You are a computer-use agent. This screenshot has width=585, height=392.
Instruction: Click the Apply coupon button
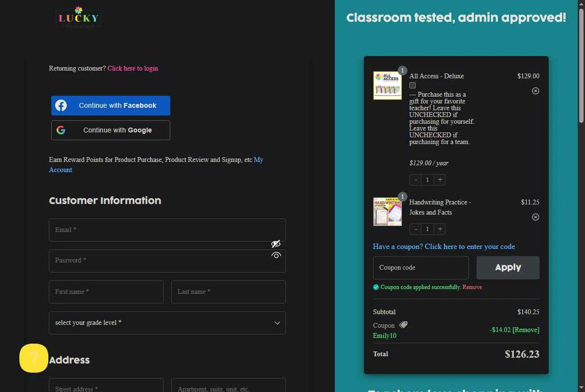(508, 268)
